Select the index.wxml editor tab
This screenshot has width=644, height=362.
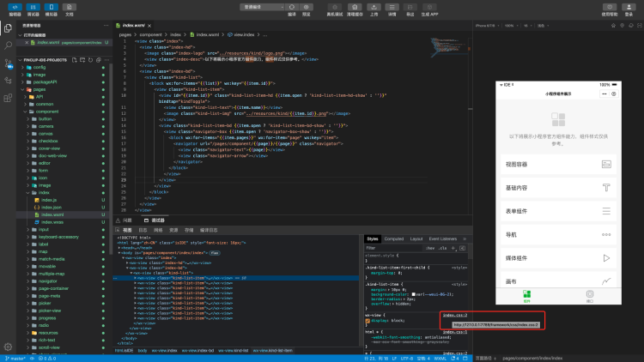pyautogui.click(x=134, y=26)
